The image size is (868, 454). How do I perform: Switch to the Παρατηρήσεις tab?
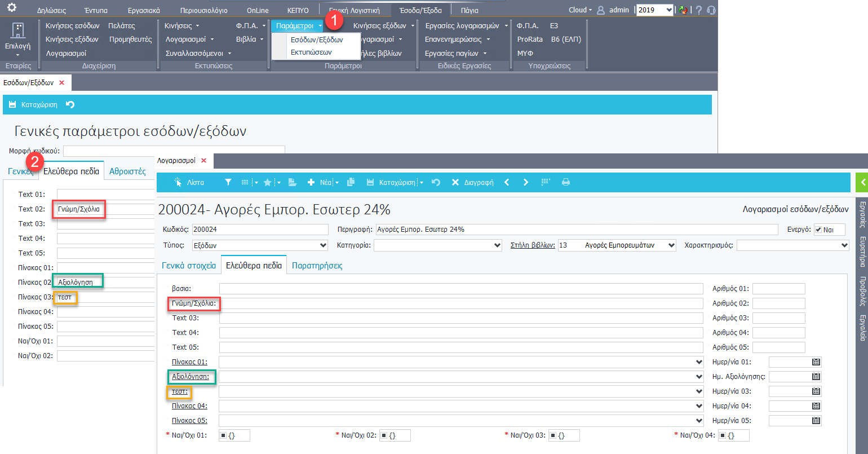coord(317,265)
